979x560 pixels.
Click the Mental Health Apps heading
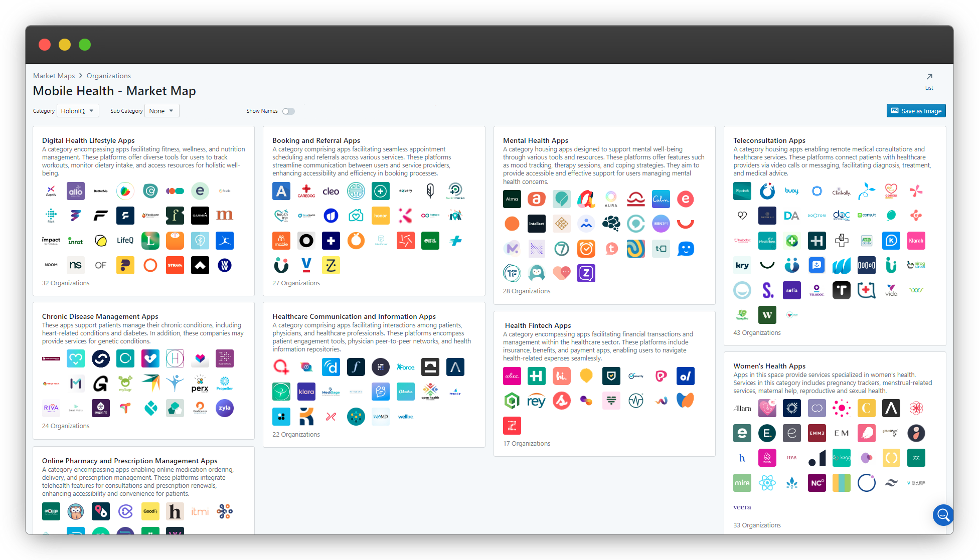point(535,140)
